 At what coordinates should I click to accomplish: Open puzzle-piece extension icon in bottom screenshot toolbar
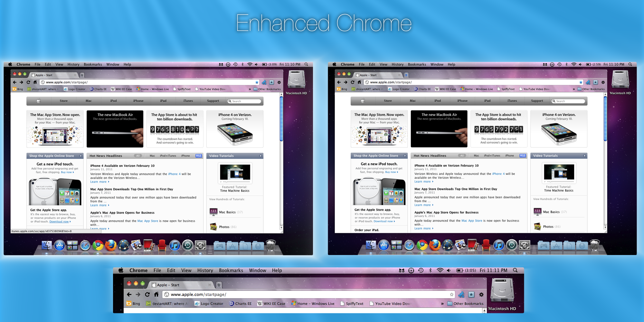pos(461,294)
